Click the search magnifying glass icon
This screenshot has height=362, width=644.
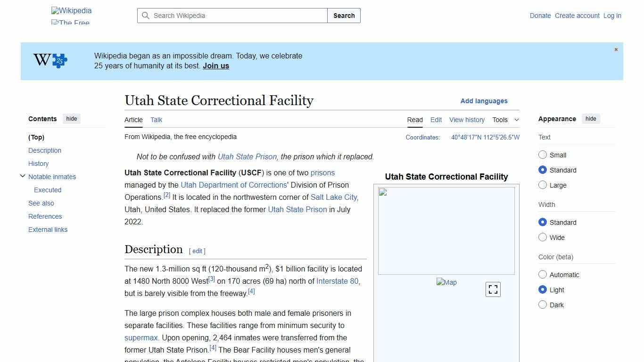click(x=146, y=16)
